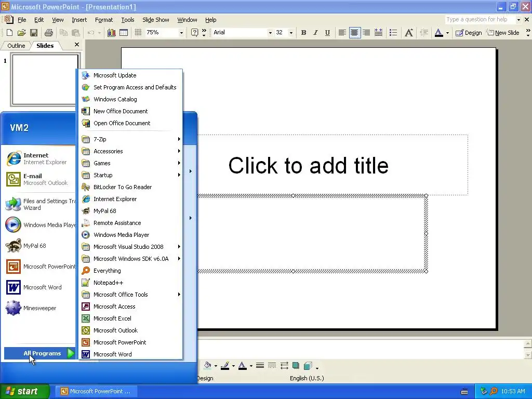Viewport: 532px width, 399px height.
Task: Toggle the Show/Hide Grid icon
Action: [x=138, y=33]
